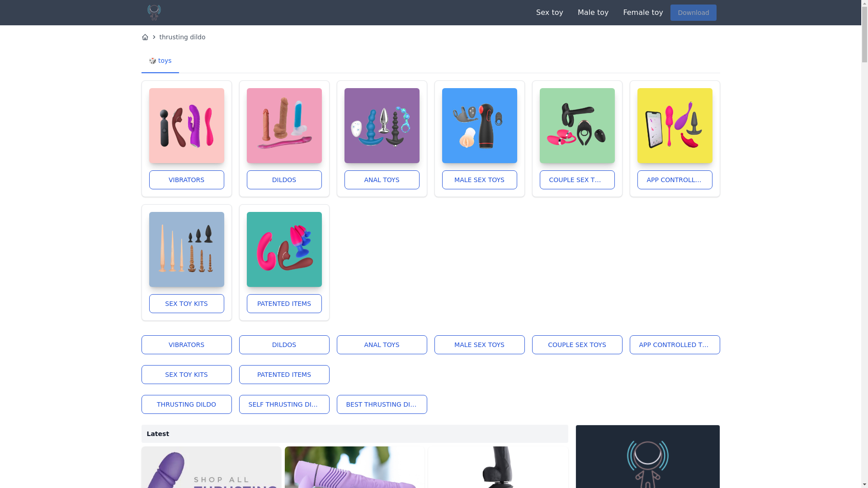Select the thrusting dildo breadcrumb text

(182, 37)
